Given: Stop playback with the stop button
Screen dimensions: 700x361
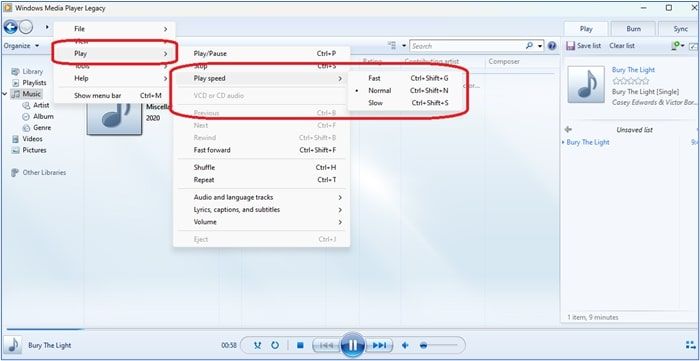Looking at the screenshot, I should [300, 345].
